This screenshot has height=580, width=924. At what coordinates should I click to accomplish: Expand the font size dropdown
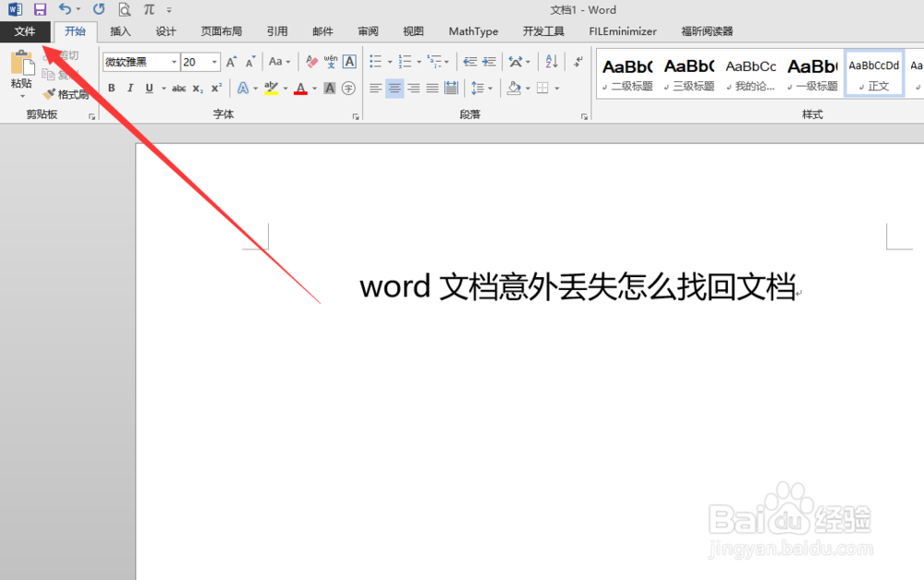tap(213, 62)
